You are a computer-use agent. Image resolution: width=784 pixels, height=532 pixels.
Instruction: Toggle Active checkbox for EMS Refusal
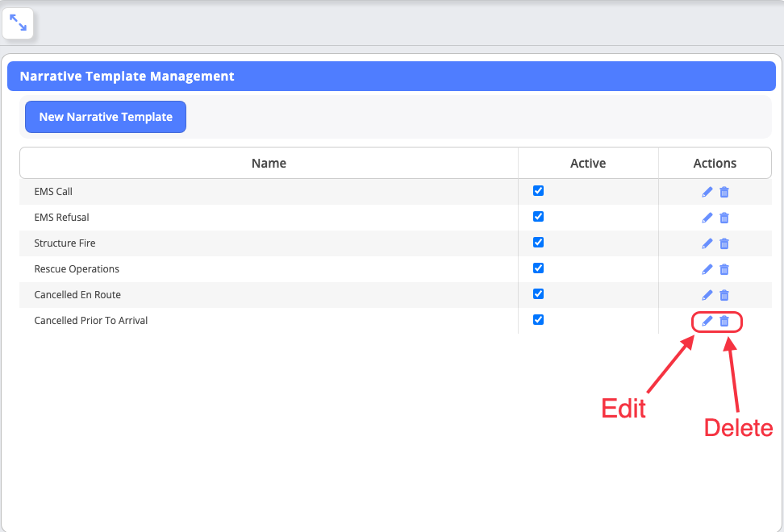tap(538, 216)
